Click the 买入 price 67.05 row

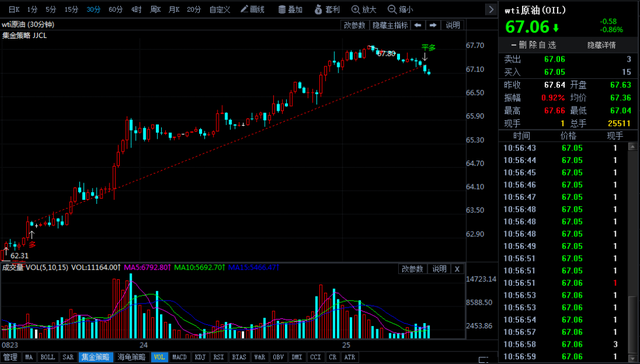(568, 72)
